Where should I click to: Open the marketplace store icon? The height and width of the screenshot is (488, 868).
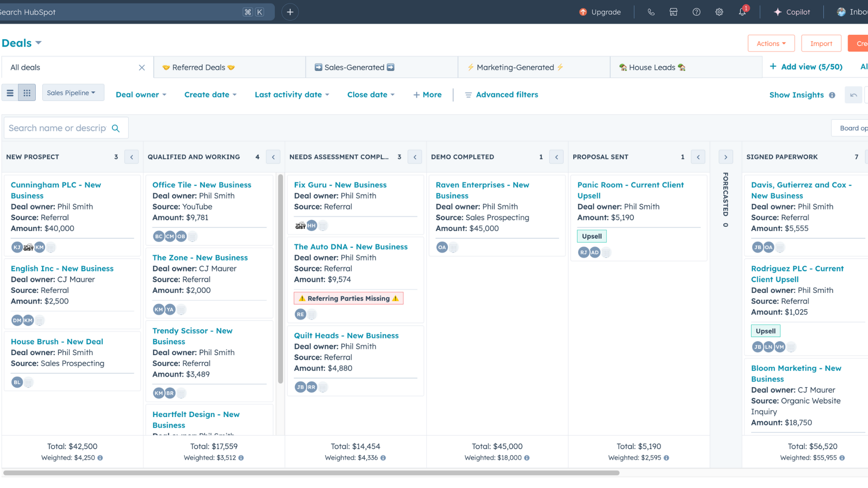674,12
